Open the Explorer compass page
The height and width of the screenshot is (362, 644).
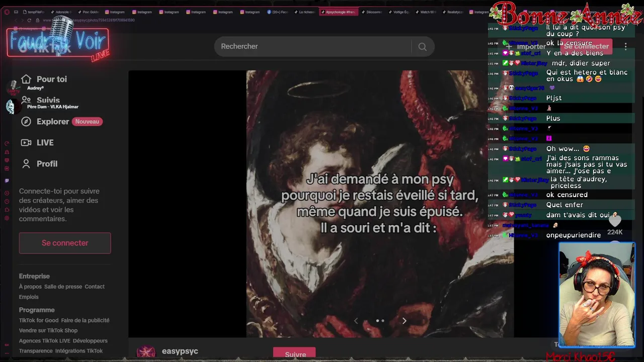[x=45, y=122]
